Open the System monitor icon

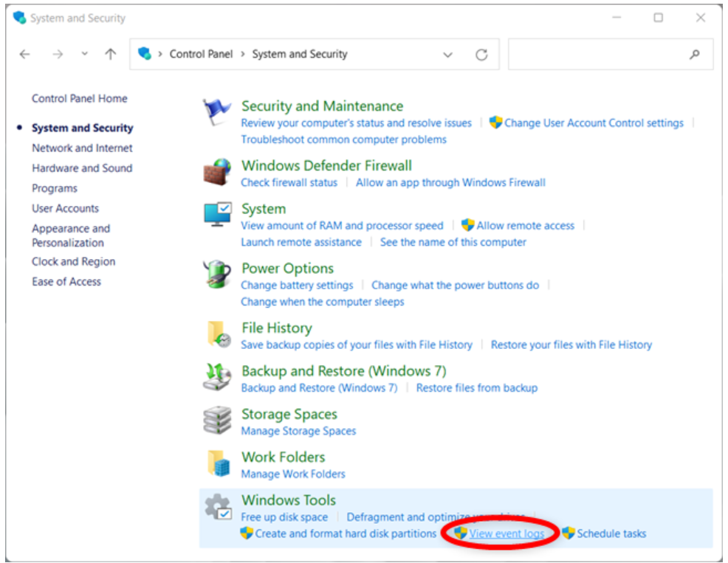click(x=218, y=215)
